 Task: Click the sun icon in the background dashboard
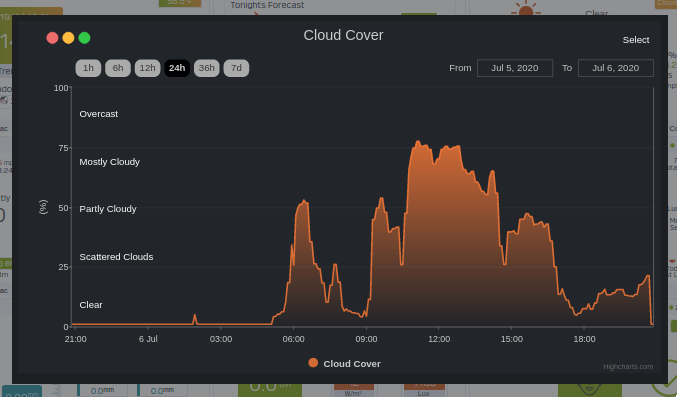click(x=526, y=8)
